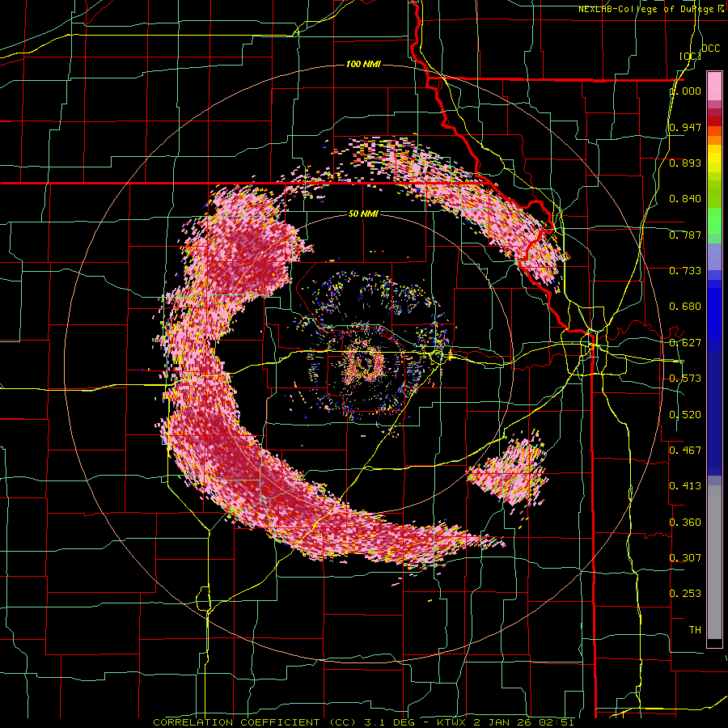This screenshot has height=728, width=728.
Task: Pick the gray segment of the color bar
Action: coord(714,562)
